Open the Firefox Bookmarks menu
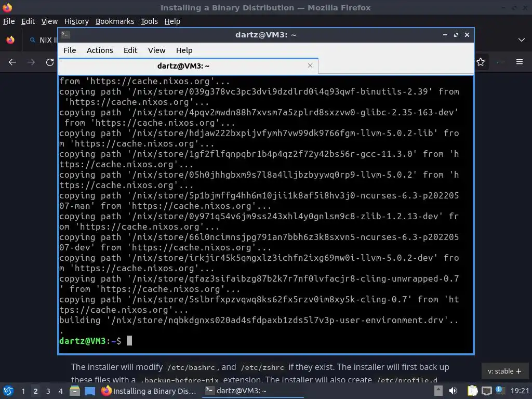 pos(115,21)
